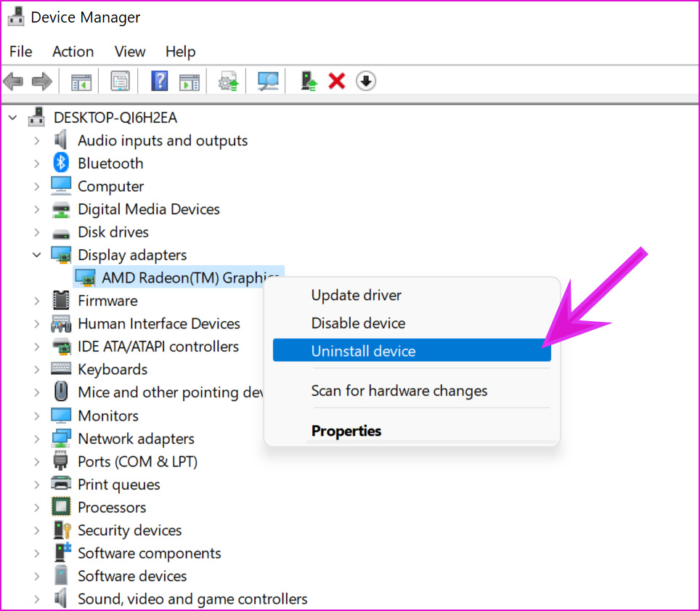The width and height of the screenshot is (700, 611).
Task: Choose Scan for hardware changes menu entry
Action: (412, 391)
